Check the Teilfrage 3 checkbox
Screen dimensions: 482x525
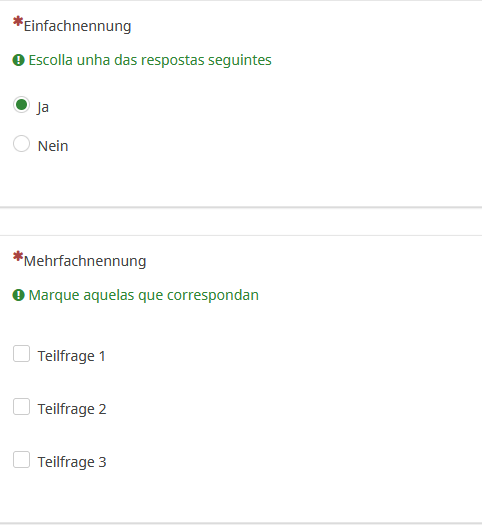pos(21,460)
